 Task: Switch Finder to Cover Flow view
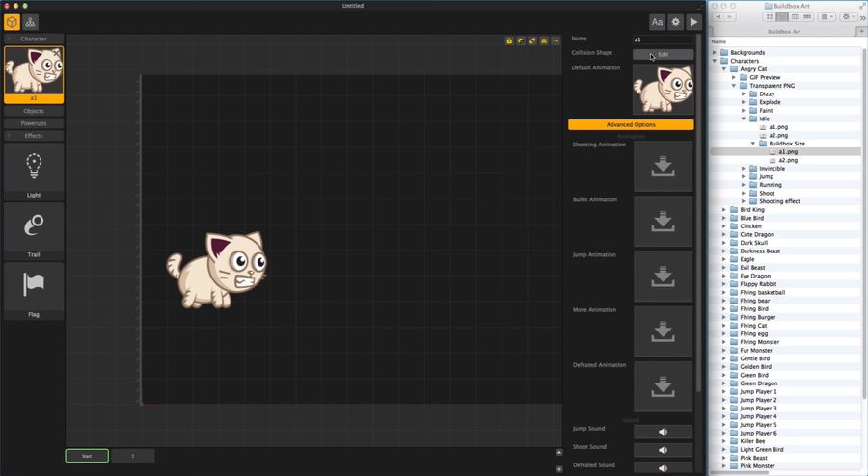click(x=807, y=17)
